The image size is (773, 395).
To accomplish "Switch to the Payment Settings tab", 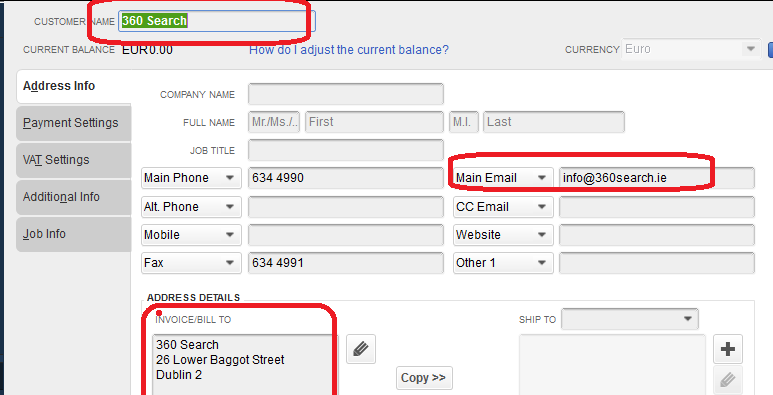I will click(x=73, y=123).
